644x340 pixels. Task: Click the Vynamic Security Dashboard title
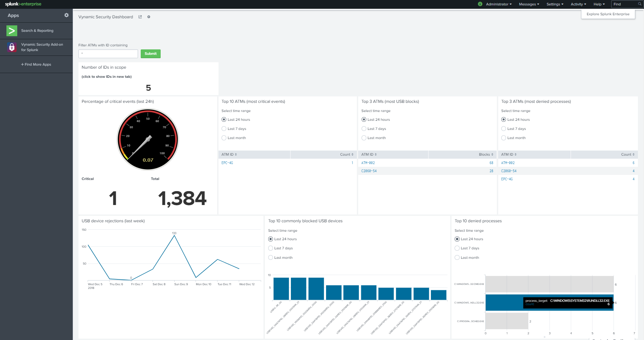pyautogui.click(x=106, y=17)
